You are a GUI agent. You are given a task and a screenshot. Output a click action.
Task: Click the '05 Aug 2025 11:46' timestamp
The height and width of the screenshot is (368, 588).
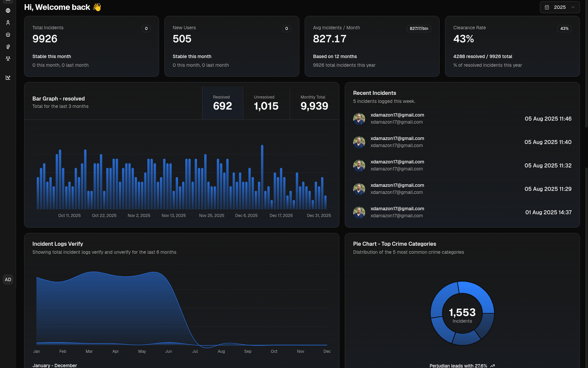[x=548, y=119]
